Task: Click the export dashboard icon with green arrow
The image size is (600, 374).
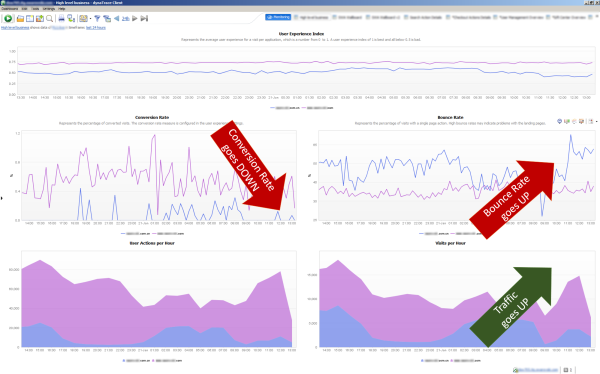Action: (x=39, y=18)
